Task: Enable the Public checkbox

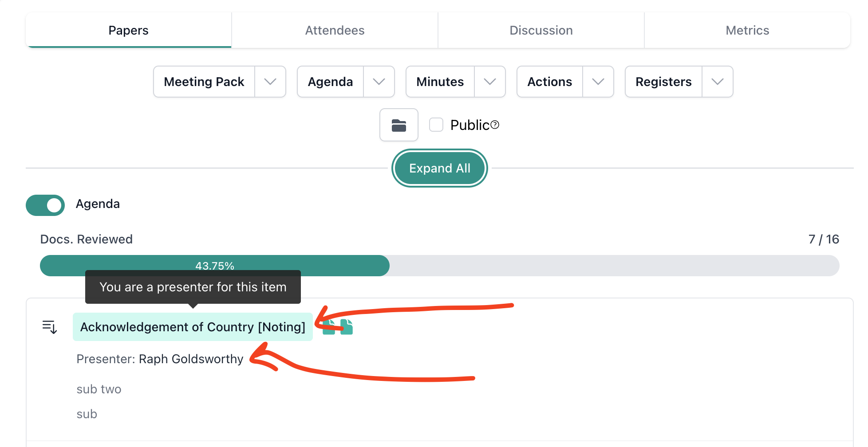Action: (x=436, y=125)
